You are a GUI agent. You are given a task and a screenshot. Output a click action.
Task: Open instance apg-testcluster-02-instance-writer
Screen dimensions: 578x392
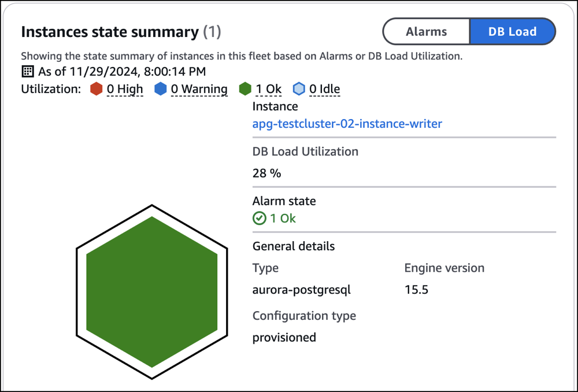pyautogui.click(x=346, y=124)
